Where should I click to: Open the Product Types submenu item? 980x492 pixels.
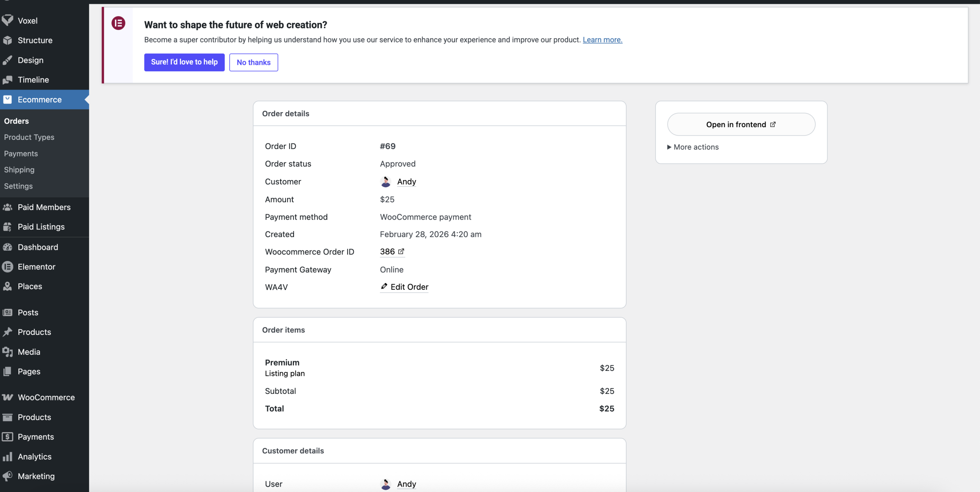[x=29, y=137]
